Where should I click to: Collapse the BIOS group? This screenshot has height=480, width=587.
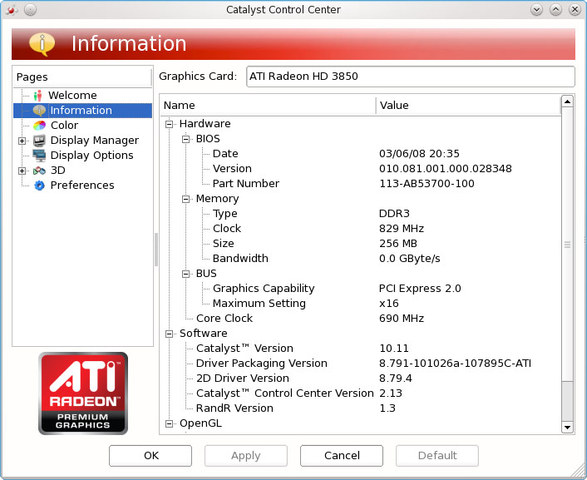coord(186,139)
